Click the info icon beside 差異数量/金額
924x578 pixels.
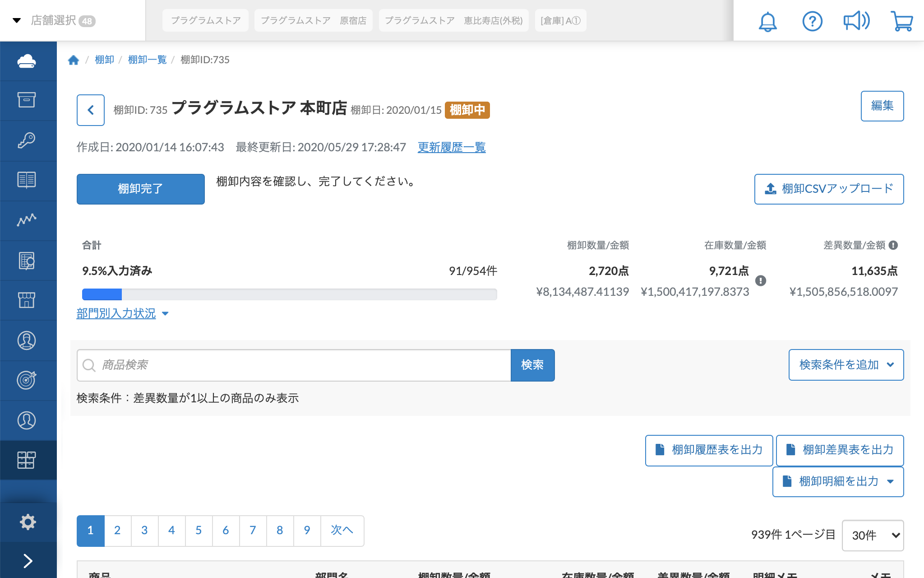[893, 245]
